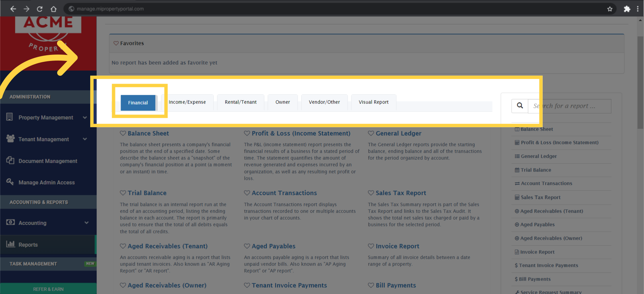Click Balance Sheet icon in right list
This screenshot has height=294, width=644.
point(517,129)
